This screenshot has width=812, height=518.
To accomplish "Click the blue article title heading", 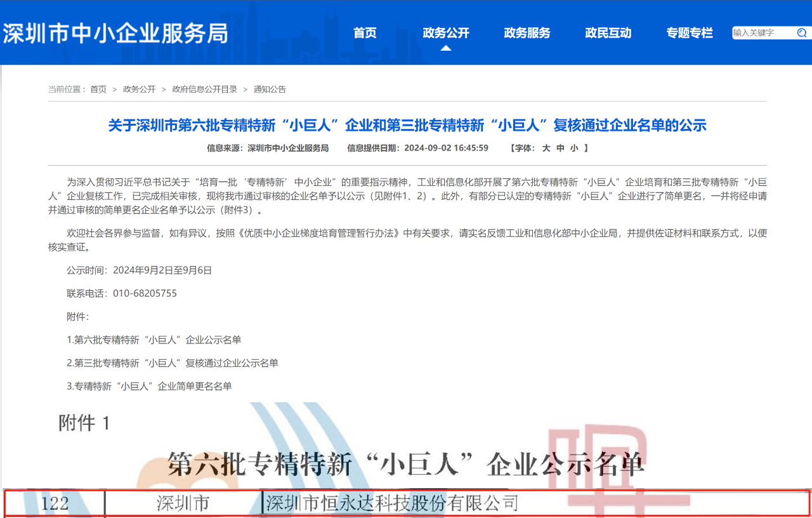I will click(407, 125).
